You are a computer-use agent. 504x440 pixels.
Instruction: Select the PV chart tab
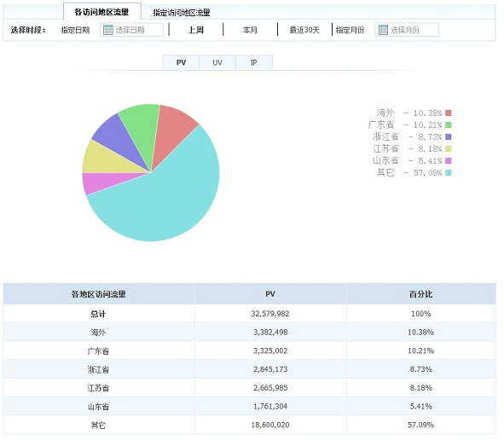182,62
